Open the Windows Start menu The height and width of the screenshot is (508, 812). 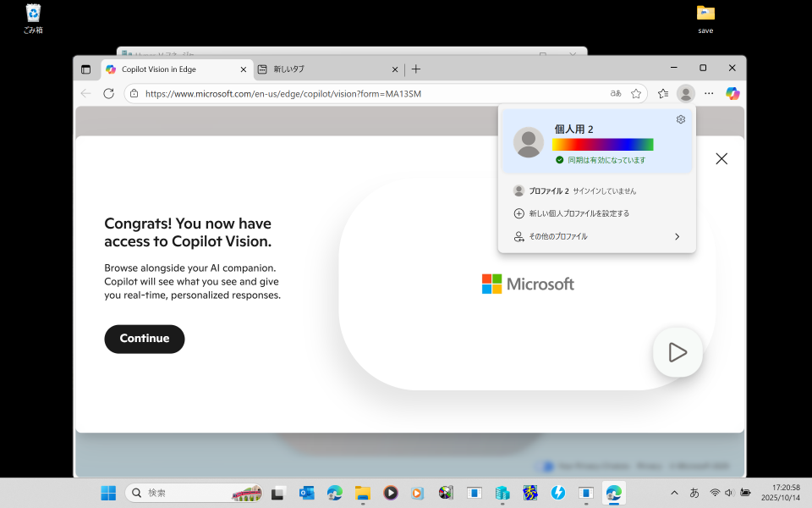tap(108, 493)
